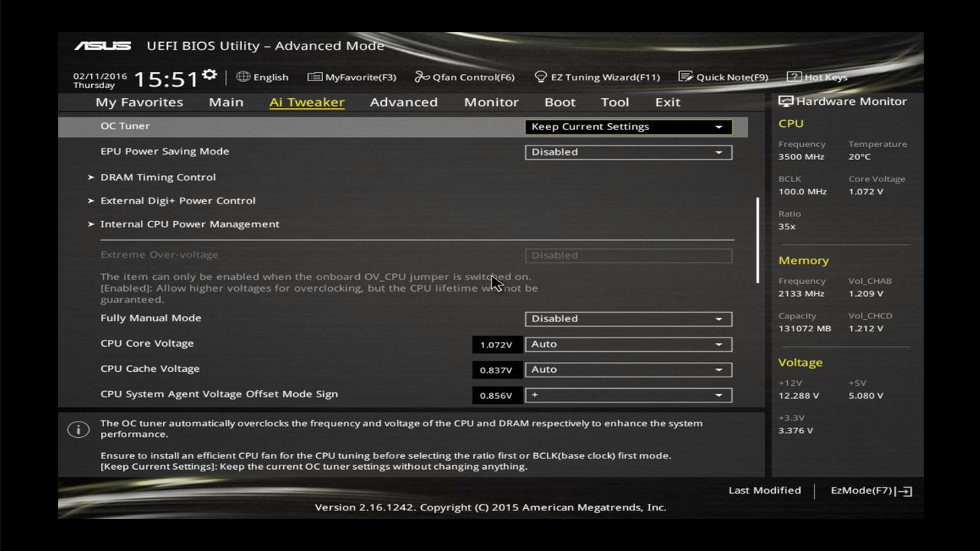The width and height of the screenshot is (980, 551).
Task: Open EPU Power Saving Mode dropdown
Action: [x=629, y=152]
